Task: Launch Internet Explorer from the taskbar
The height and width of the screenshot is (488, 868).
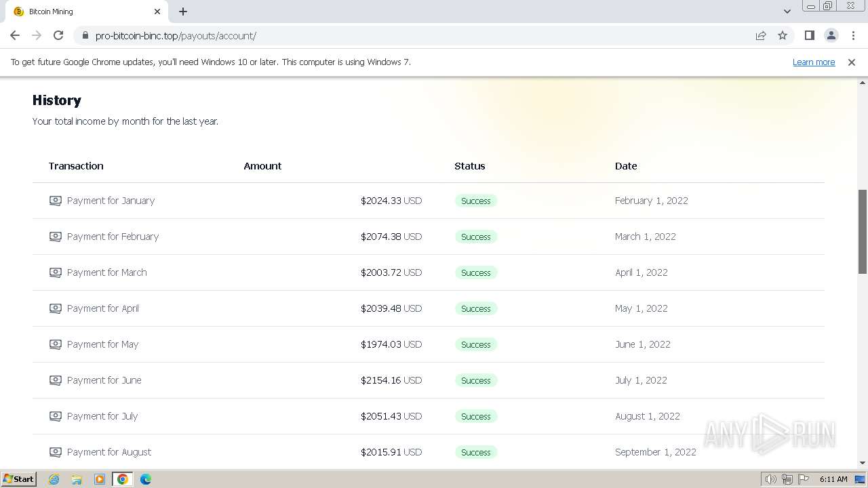Action: (54, 479)
